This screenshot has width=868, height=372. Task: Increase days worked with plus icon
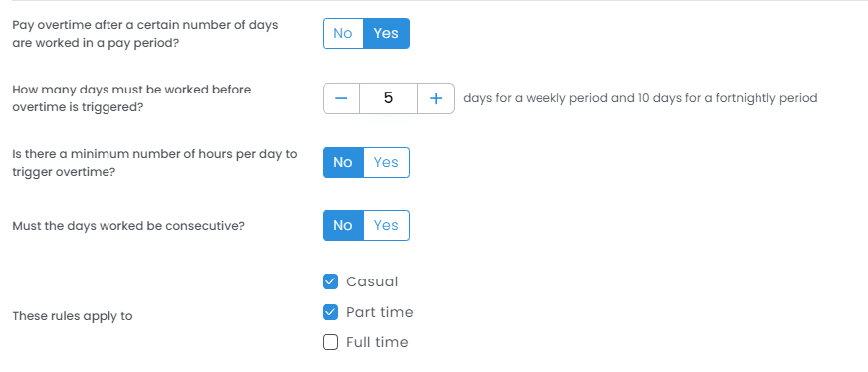coord(436,98)
